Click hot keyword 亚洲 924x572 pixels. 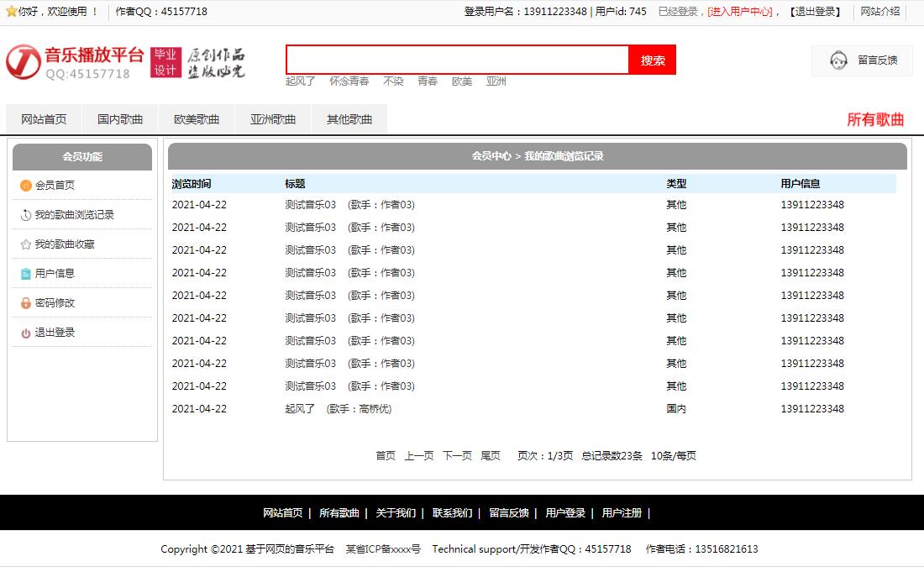[496, 81]
